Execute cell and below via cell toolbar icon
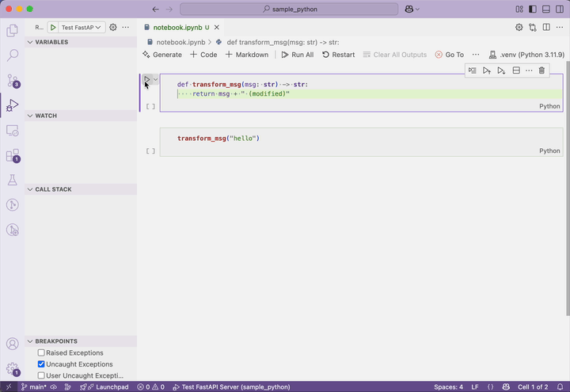Image resolution: width=570 pixels, height=392 pixels. pyautogui.click(x=501, y=70)
